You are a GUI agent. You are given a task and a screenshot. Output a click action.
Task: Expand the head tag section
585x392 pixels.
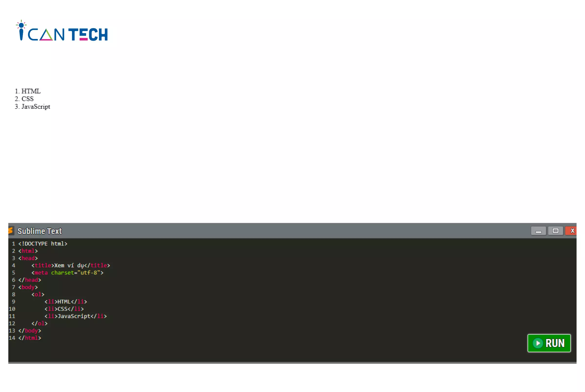click(x=28, y=258)
